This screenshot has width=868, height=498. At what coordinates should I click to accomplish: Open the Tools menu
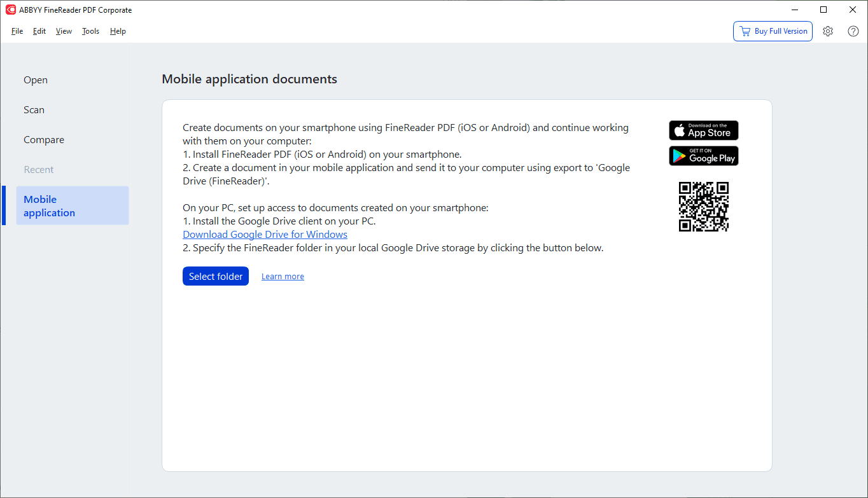90,31
